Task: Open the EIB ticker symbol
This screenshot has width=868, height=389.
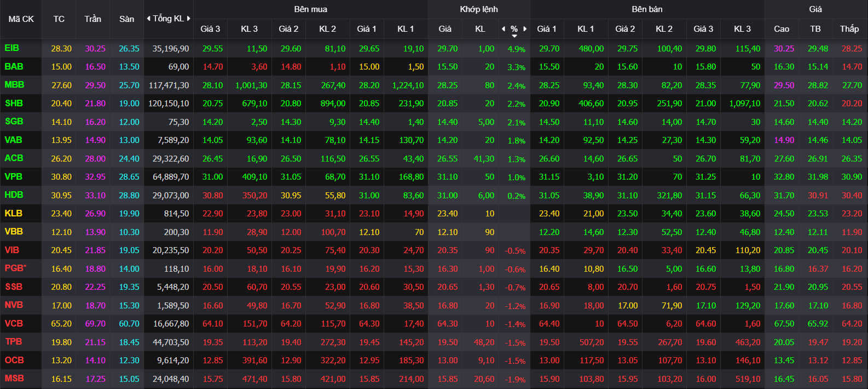Action: pyautogui.click(x=11, y=48)
